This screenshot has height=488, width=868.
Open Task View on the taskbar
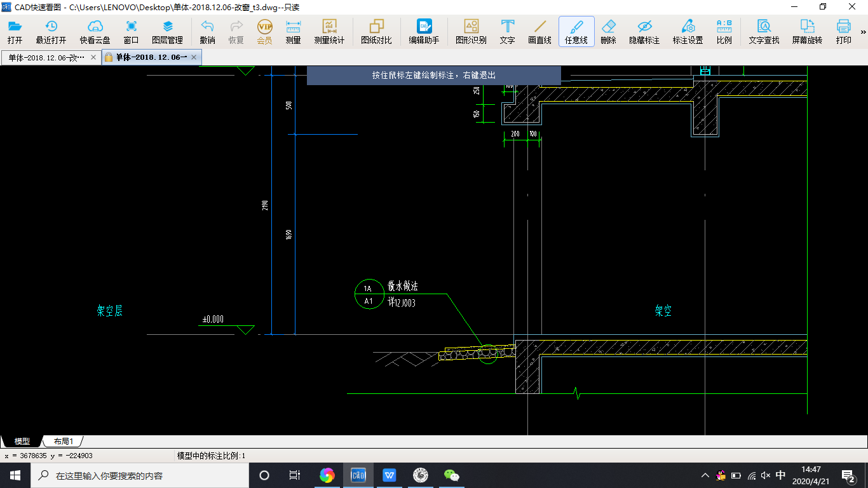click(295, 475)
